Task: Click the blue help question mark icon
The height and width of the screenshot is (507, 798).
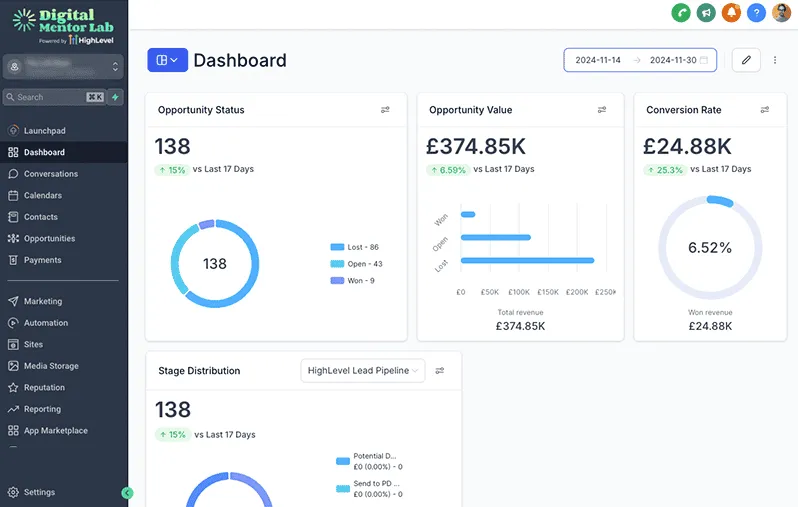Action: 756,13
